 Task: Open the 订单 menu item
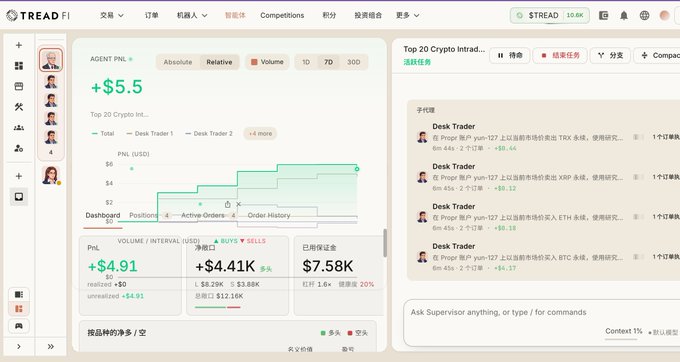coord(151,15)
